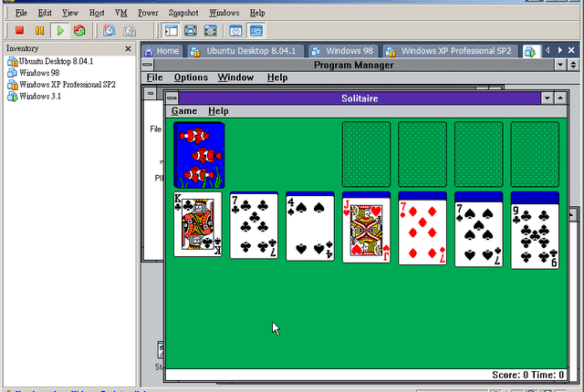Click the King of clubs card
Image resolution: width=584 pixels, height=392 pixels.
pos(198,224)
